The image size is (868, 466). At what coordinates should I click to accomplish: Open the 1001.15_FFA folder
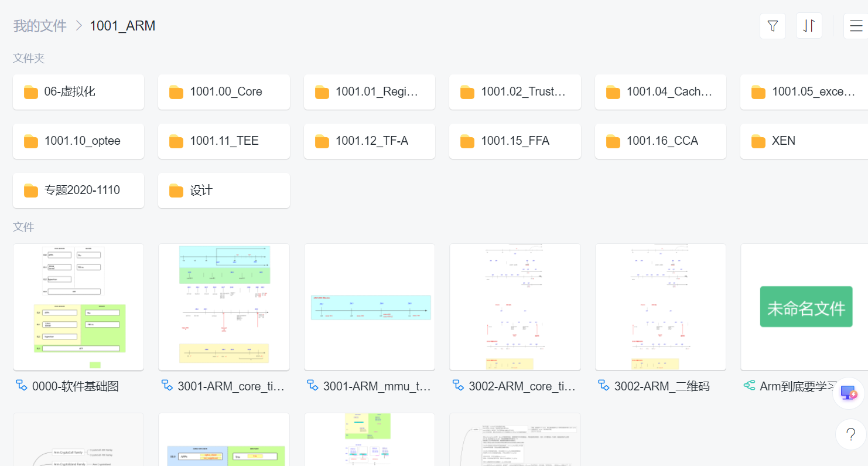[x=515, y=141]
